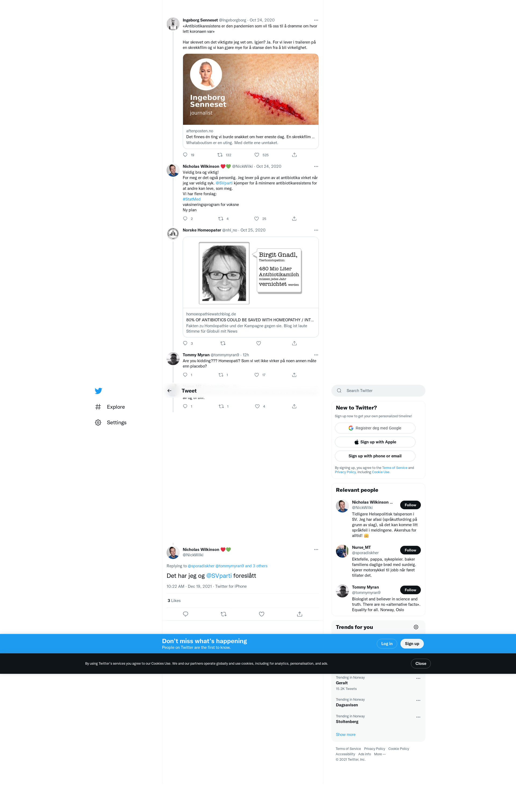Retweet Ingeborg Senneset's tweet with 132 retweets
This screenshot has height=812, width=516.
point(220,155)
